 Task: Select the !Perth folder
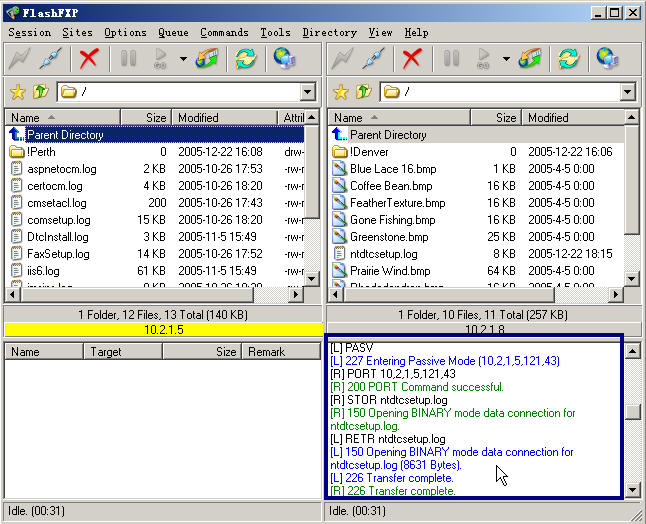pyautogui.click(x=155, y=152)
